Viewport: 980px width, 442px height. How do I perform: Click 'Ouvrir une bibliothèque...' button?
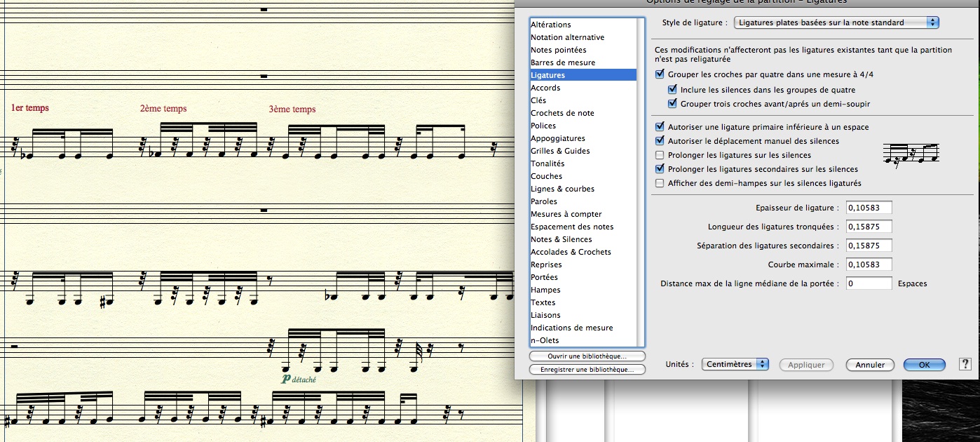[587, 356]
